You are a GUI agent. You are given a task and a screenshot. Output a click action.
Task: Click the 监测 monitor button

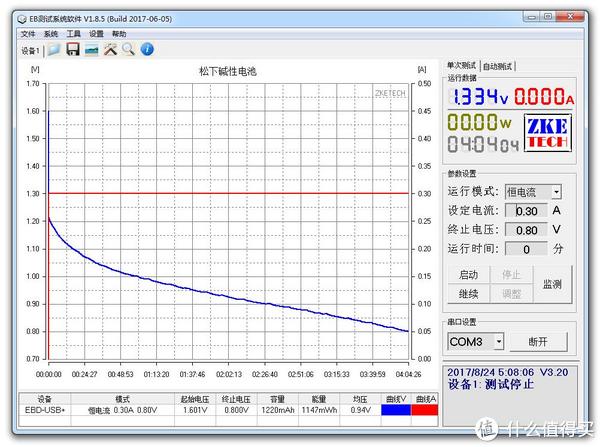tap(553, 284)
